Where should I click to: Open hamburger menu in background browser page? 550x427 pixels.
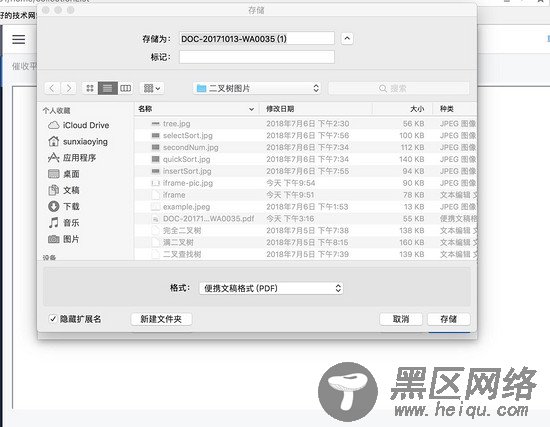point(19,39)
